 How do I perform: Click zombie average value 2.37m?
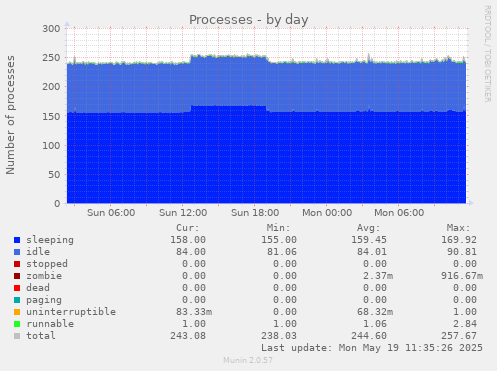click(378, 276)
